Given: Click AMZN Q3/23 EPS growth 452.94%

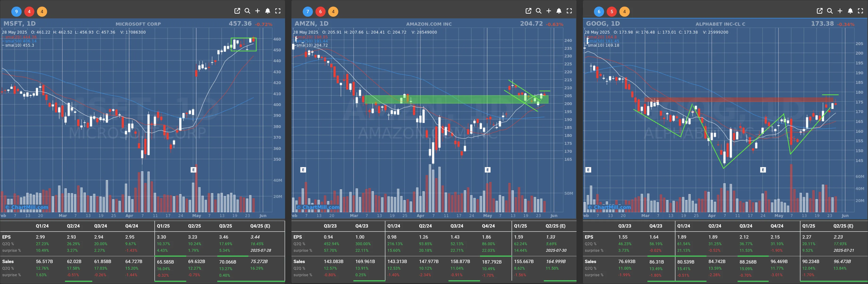Looking at the screenshot, I should pos(331,244).
